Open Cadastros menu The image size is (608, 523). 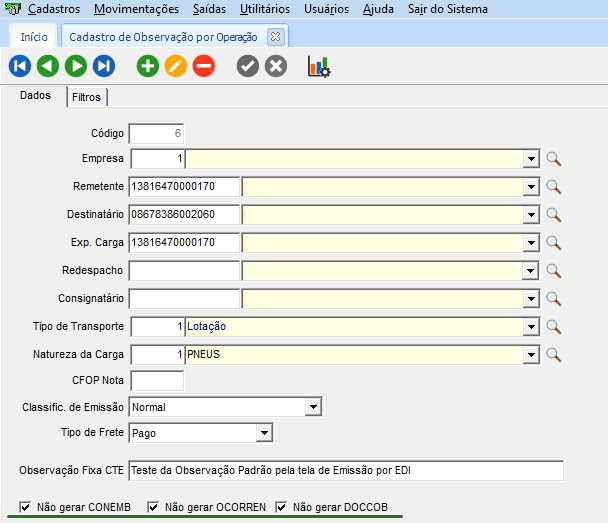coord(54,9)
